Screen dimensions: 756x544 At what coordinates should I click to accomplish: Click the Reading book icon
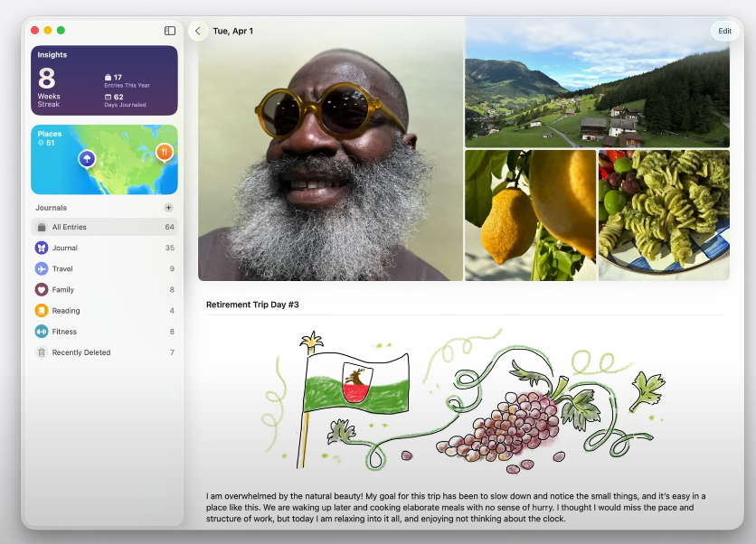42,311
